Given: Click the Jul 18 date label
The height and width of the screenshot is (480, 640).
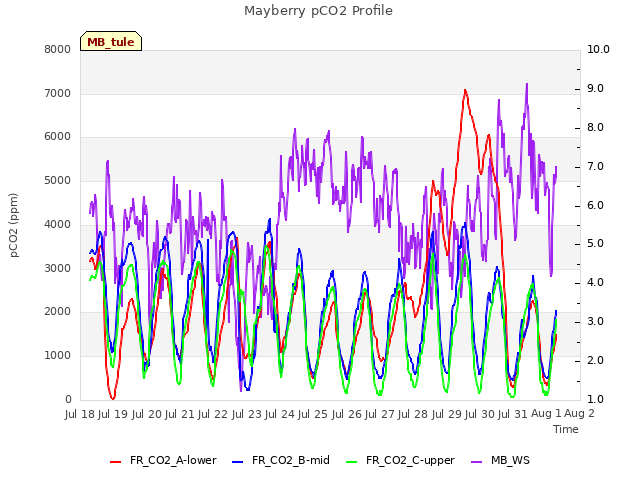Looking at the screenshot, I should click(x=80, y=414).
